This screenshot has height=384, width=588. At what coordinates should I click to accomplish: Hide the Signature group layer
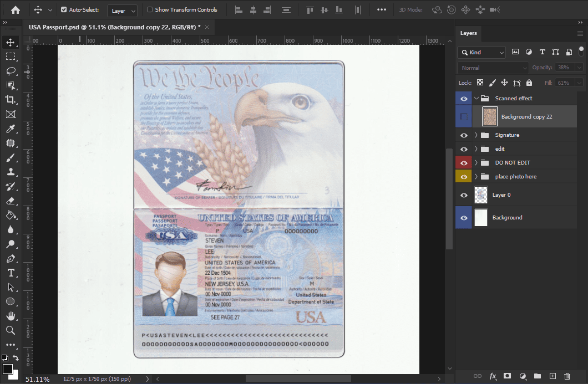(x=464, y=135)
